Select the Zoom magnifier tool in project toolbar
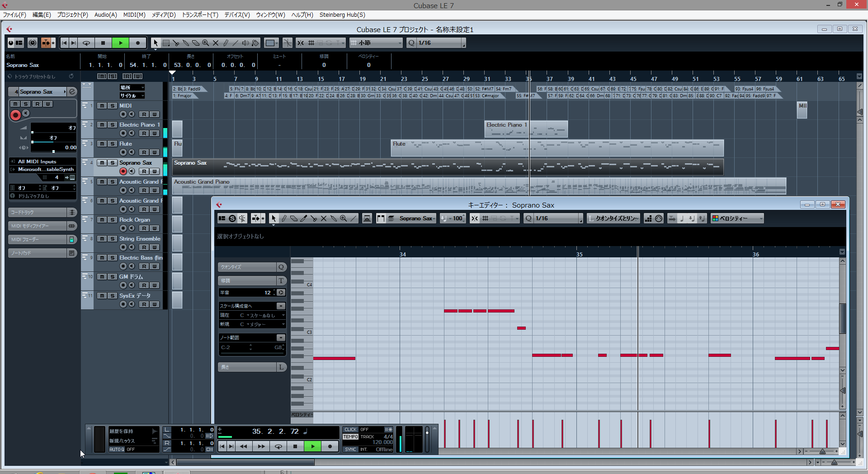Viewport: 868px width, 474px height. 206,43
